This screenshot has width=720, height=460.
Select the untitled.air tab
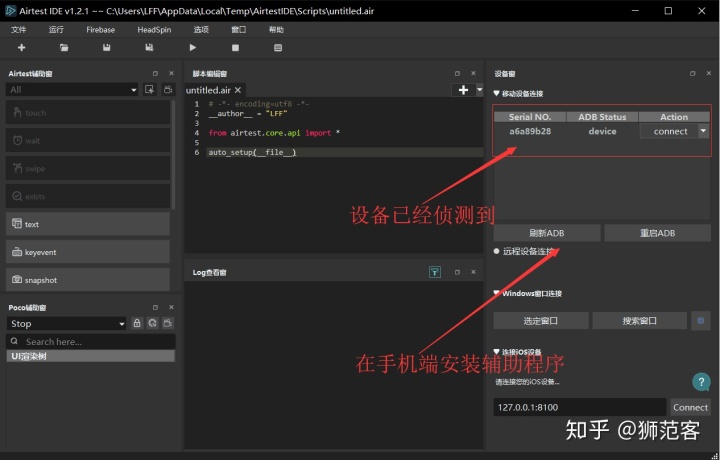[x=208, y=90]
